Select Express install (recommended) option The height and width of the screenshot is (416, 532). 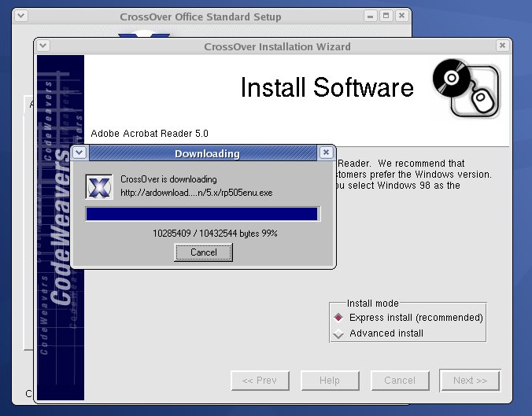pyautogui.click(x=338, y=318)
